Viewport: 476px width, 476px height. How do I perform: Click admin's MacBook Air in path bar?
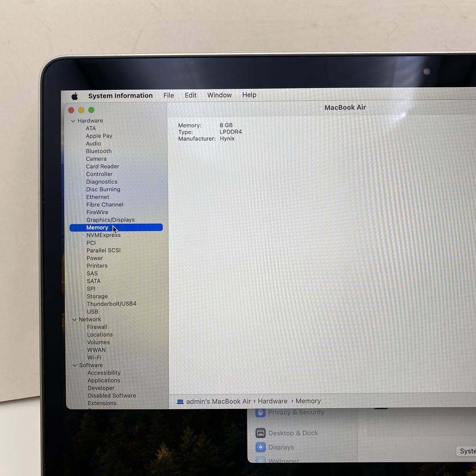pos(218,402)
